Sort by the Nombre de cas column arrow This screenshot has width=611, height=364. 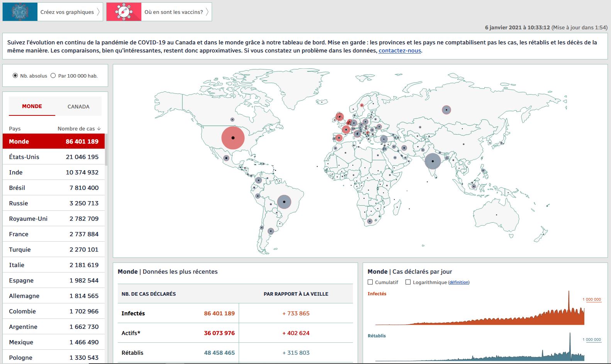(x=99, y=129)
